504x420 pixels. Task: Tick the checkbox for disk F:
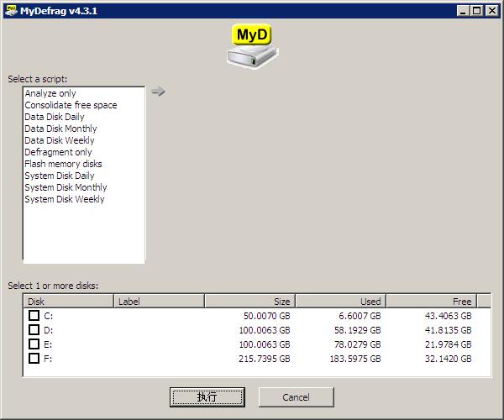click(34, 358)
